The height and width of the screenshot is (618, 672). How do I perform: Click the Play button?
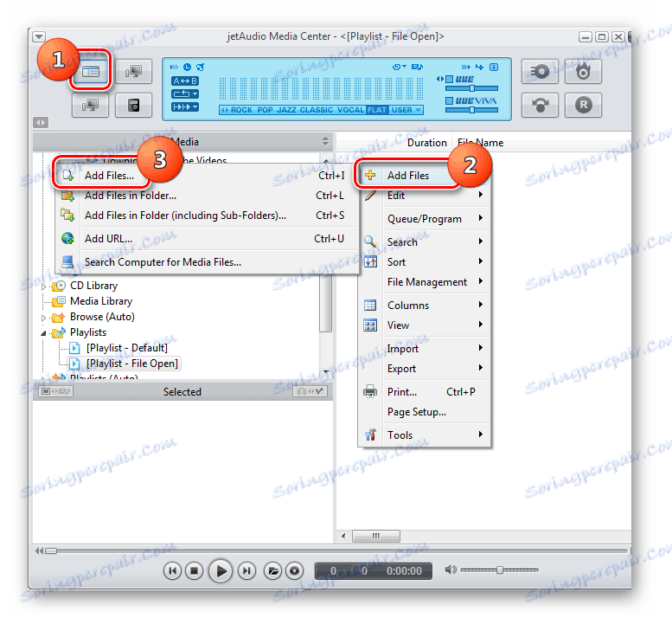(x=221, y=570)
